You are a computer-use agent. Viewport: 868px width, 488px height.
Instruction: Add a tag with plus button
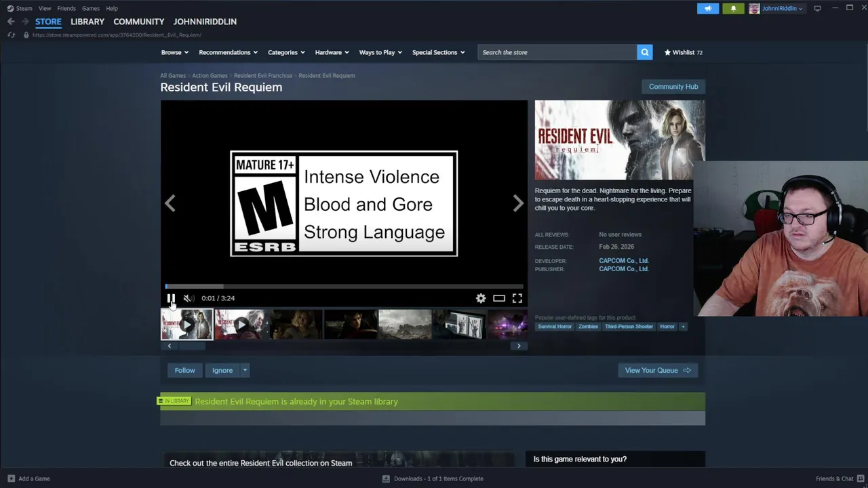click(683, 327)
